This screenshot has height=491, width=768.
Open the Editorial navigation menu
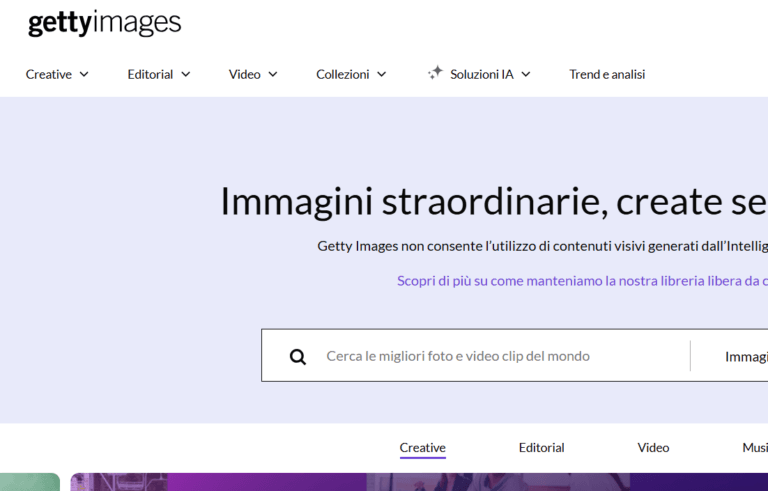coord(159,74)
